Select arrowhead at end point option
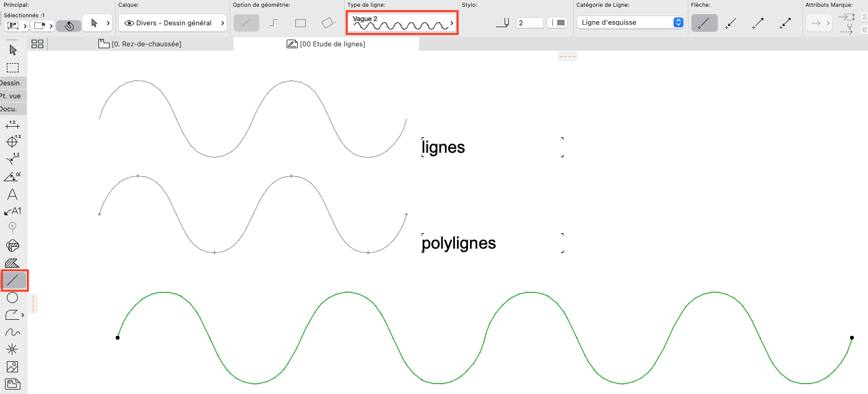Image resolution: width=868 pixels, height=394 pixels. coord(758,23)
